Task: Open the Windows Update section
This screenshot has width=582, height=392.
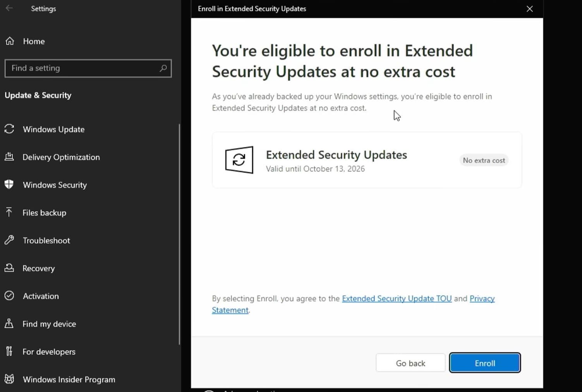Action: pyautogui.click(x=53, y=129)
